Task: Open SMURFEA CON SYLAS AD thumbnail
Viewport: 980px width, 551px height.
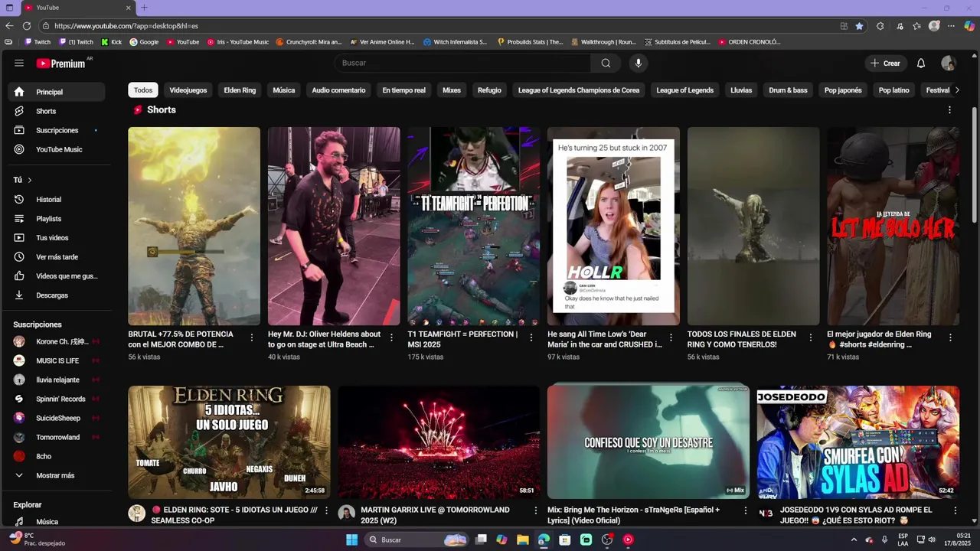Action: [857, 442]
